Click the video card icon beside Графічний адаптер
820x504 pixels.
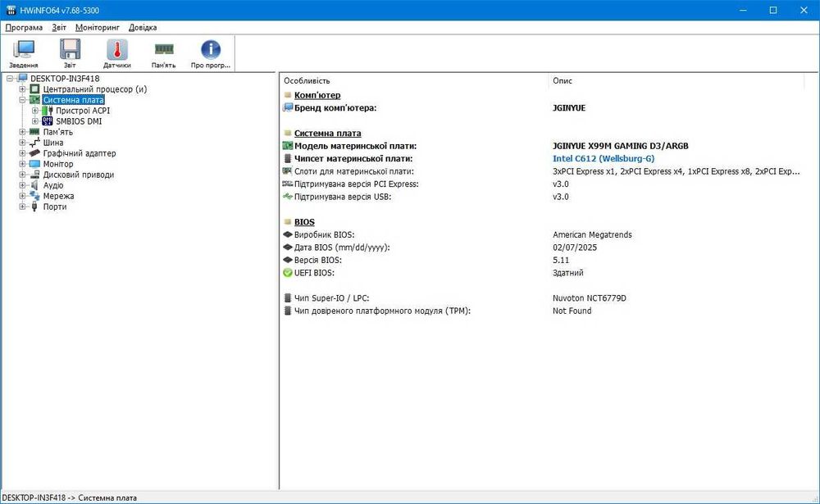point(34,153)
